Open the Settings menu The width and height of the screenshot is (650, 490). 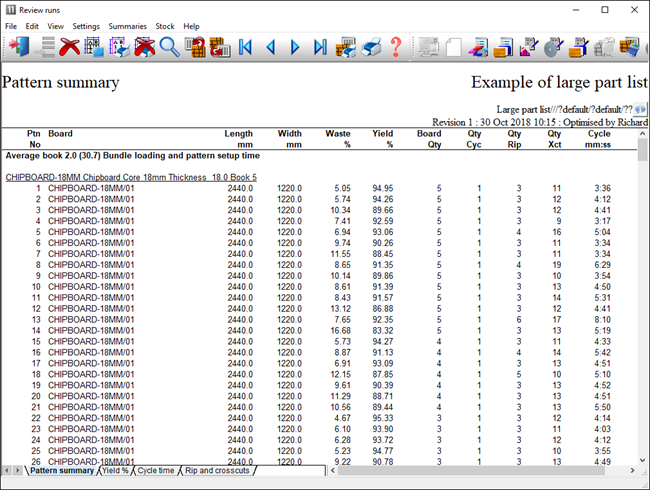point(86,26)
